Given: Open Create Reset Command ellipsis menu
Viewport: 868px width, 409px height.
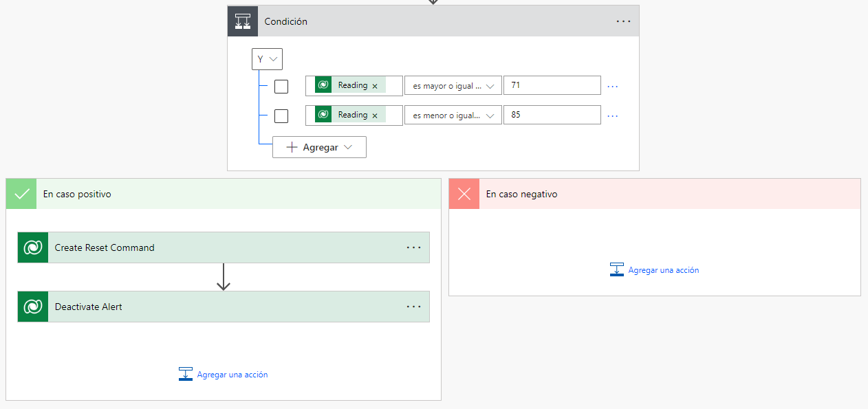Looking at the screenshot, I should (x=413, y=247).
